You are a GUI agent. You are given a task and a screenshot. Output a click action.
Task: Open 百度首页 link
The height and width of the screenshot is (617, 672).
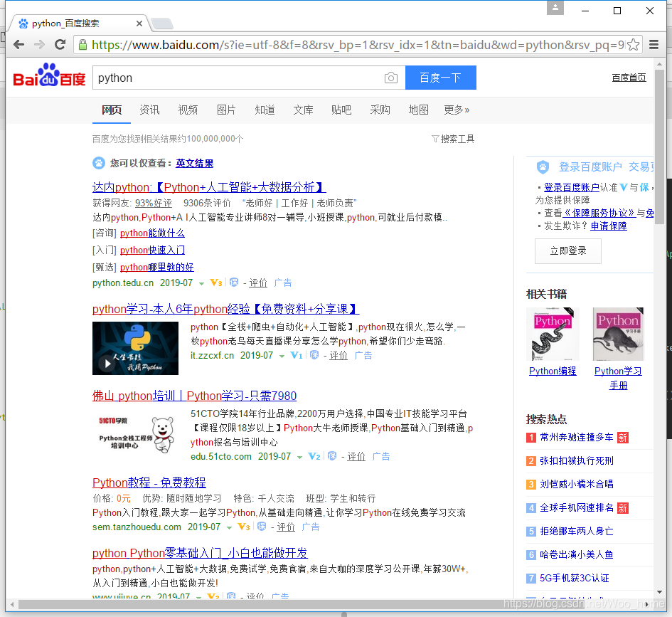[x=629, y=78]
